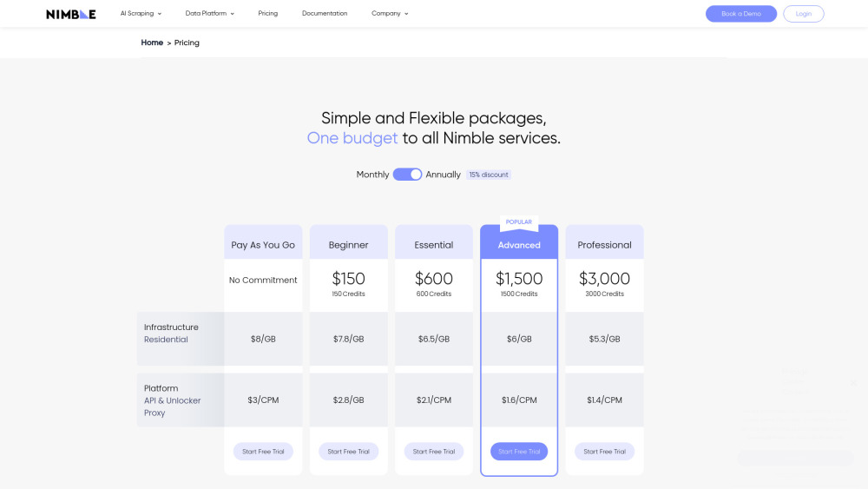Click the 15% discount badge
This screenshot has height=489, width=868.
pyautogui.click(x=489, y=175)
